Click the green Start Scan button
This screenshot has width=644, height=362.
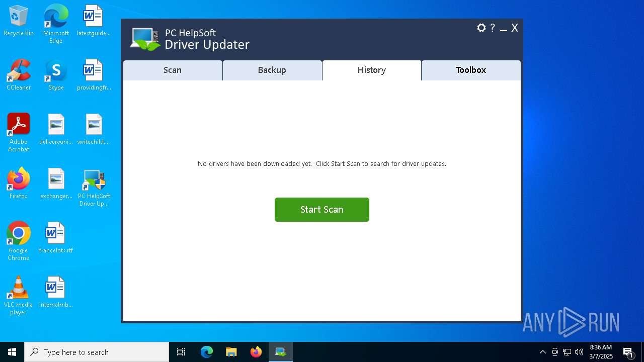322,210
